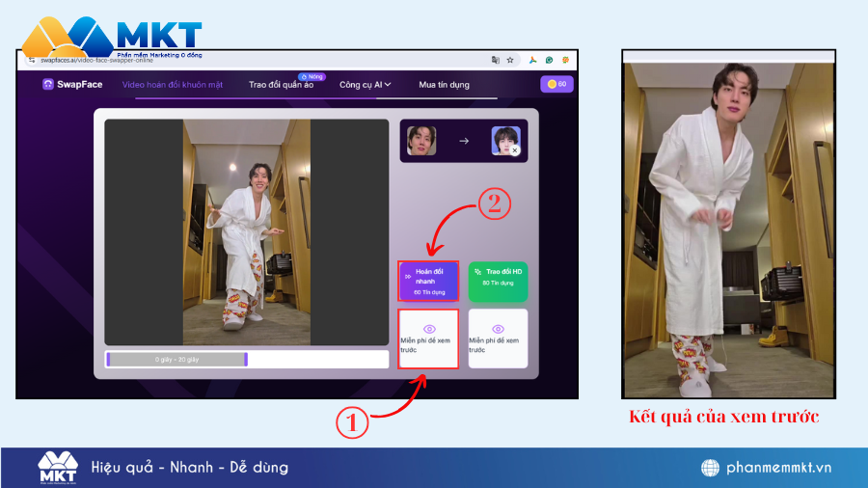Click the fast-forward icon on Hoán đổi nhanh
This screenshot has width=868, height=488.
pyautogui.click(x=408, y=276)
